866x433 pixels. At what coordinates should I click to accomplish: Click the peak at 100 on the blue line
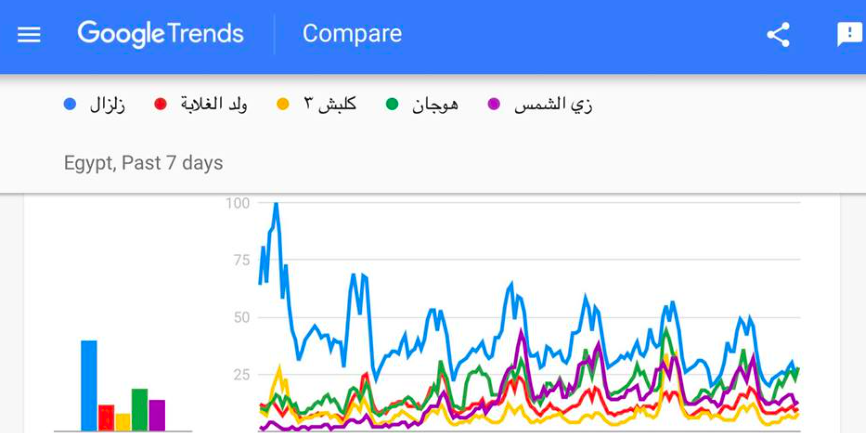(275, 204)
